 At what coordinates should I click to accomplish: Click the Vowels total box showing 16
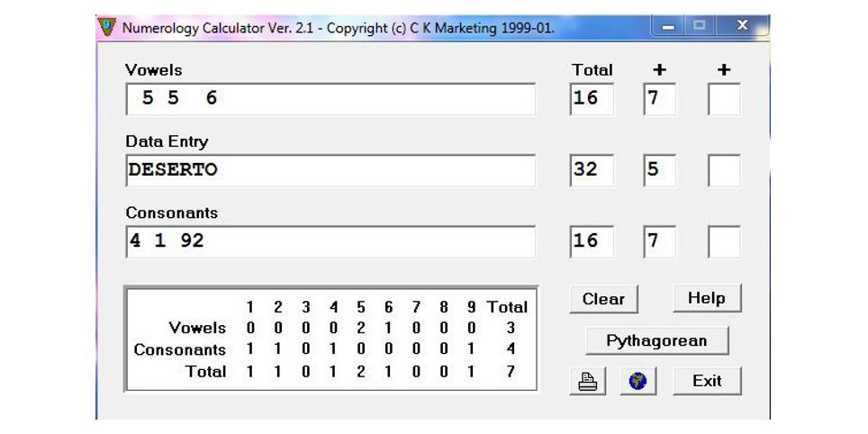592,99
